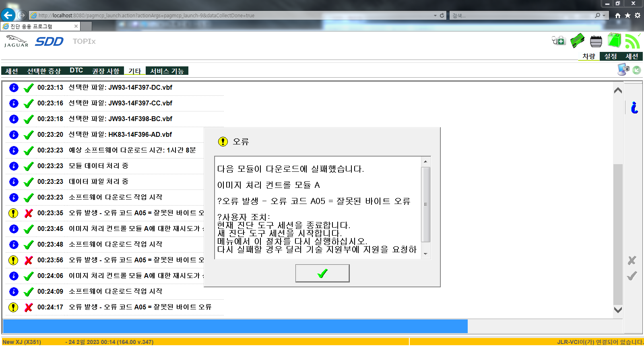Click the green battery status icon

tap(614, 41)
